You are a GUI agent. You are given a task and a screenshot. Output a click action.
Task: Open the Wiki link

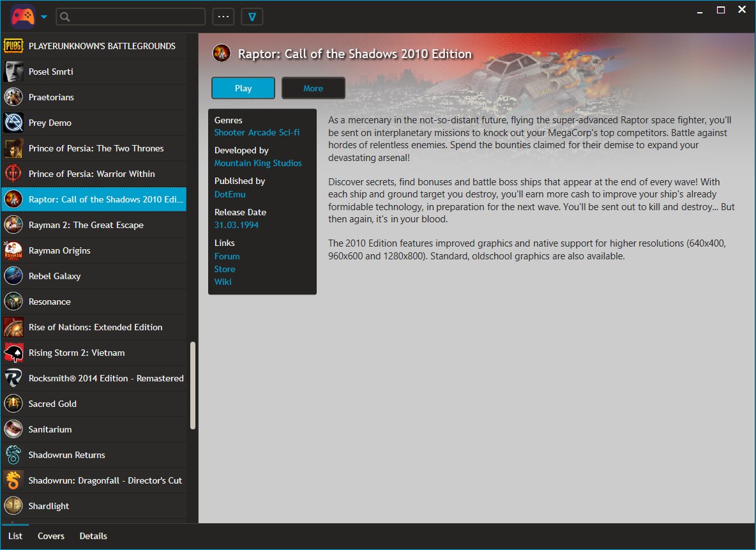(x=223, y=282)
